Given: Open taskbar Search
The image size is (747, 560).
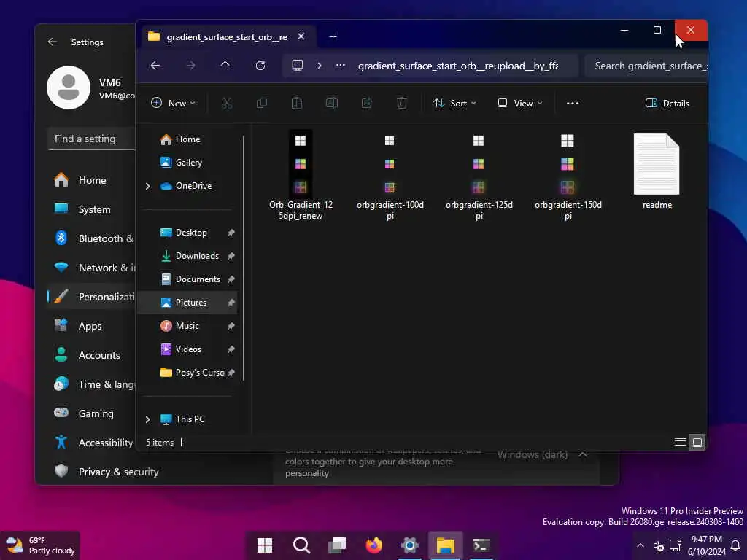Looking at the screenshot, I should point(301,545).
